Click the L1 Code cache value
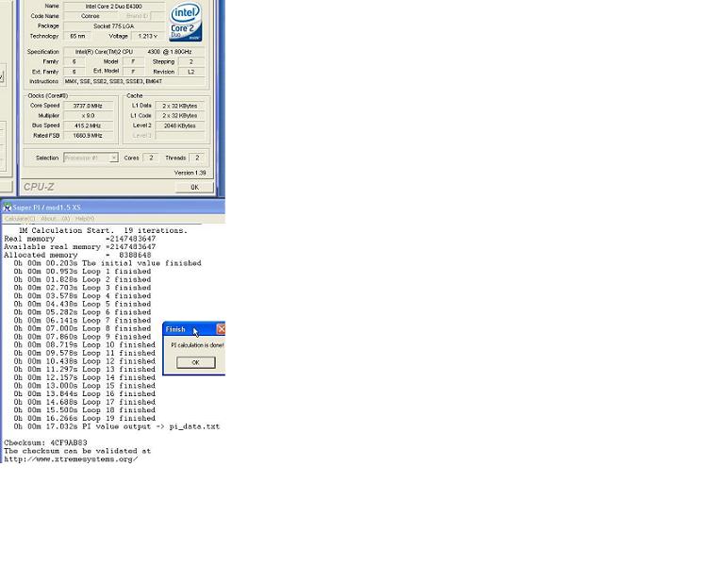728x566 pixels. pos(180,116)
